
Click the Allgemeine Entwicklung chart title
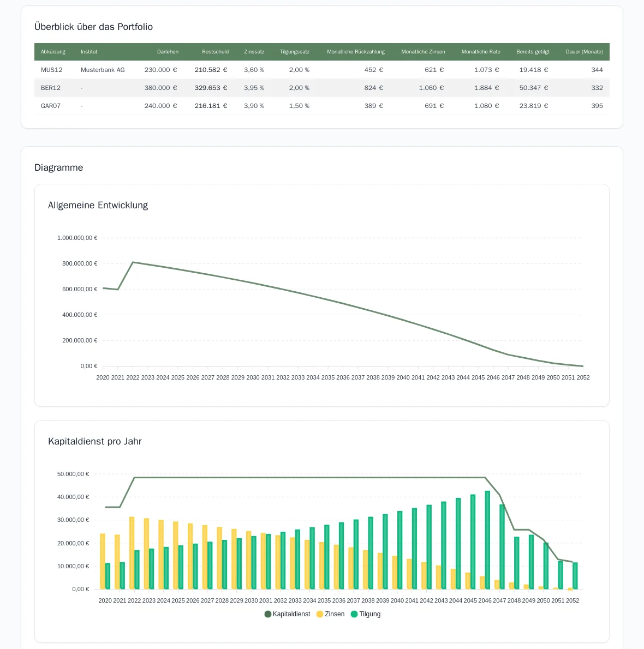click(98, 205)
